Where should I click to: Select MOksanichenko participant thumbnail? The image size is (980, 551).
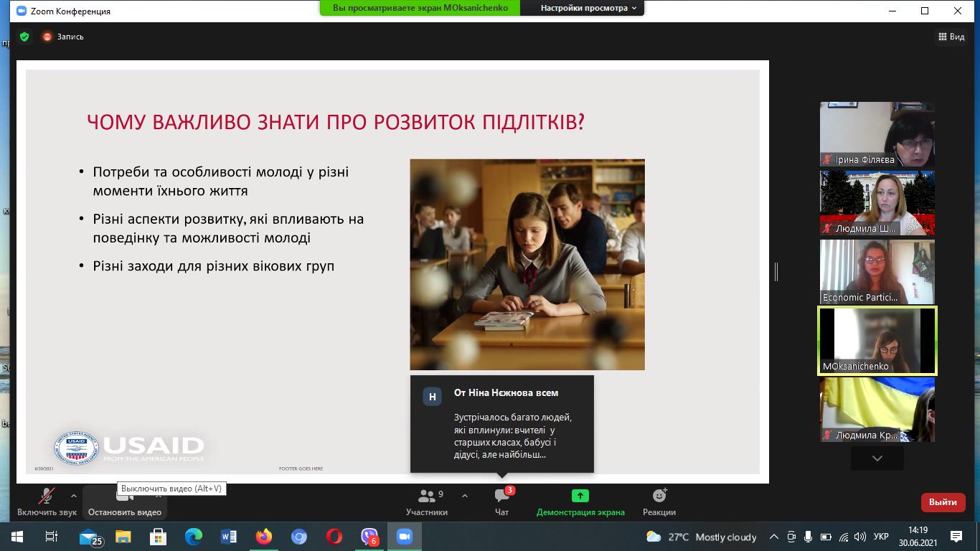tap(877, 340)
